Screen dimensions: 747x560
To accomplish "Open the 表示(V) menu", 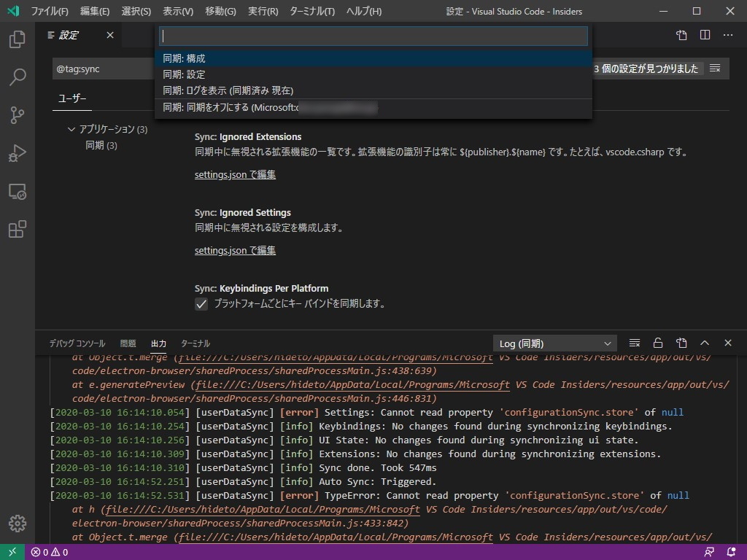I will [x=178, y=11].
